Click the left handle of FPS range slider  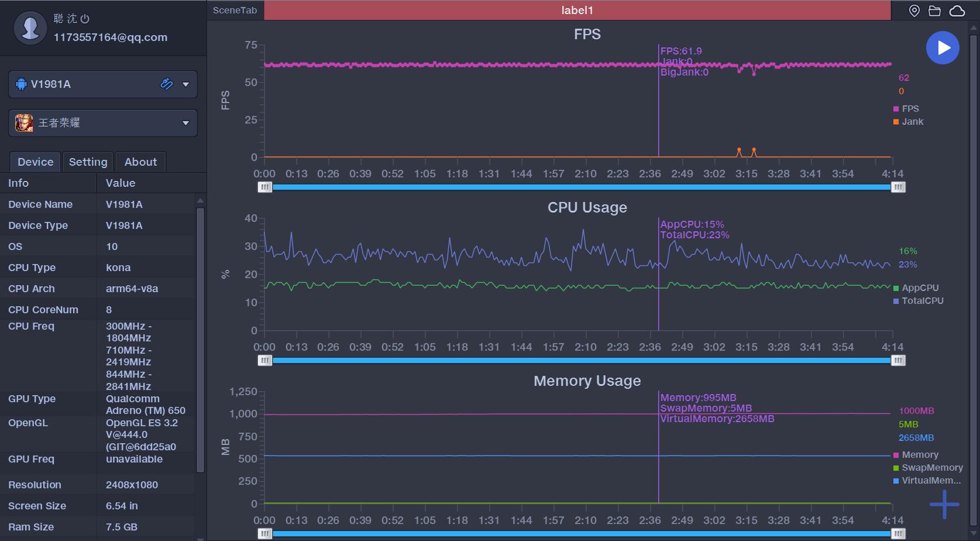tap(265, 187)
